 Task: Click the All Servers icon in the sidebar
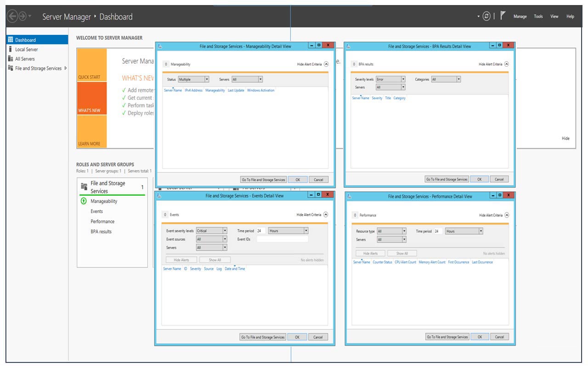(x=11, y=59)
